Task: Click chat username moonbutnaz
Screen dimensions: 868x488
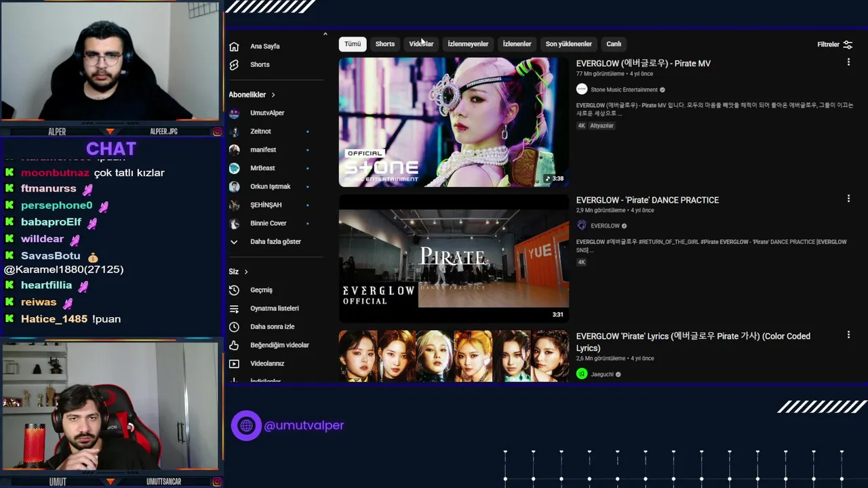Action: (55, 173)
